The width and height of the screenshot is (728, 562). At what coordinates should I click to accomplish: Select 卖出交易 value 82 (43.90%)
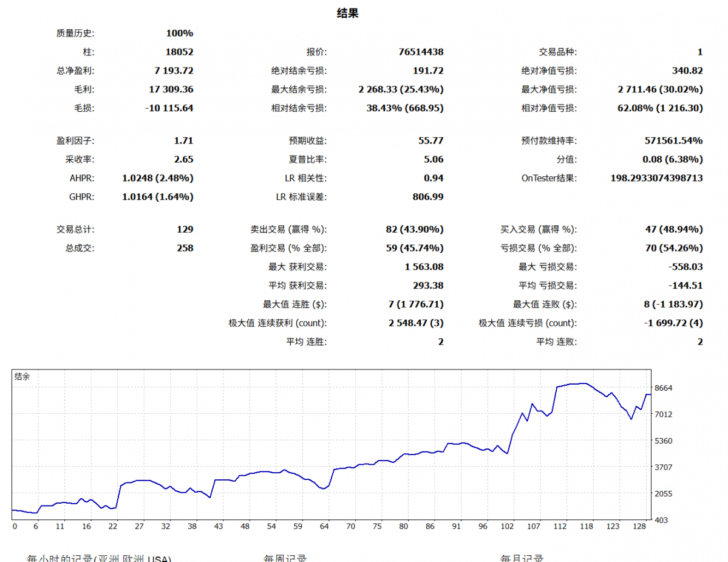pyautogui.click(x=415, y=229)
